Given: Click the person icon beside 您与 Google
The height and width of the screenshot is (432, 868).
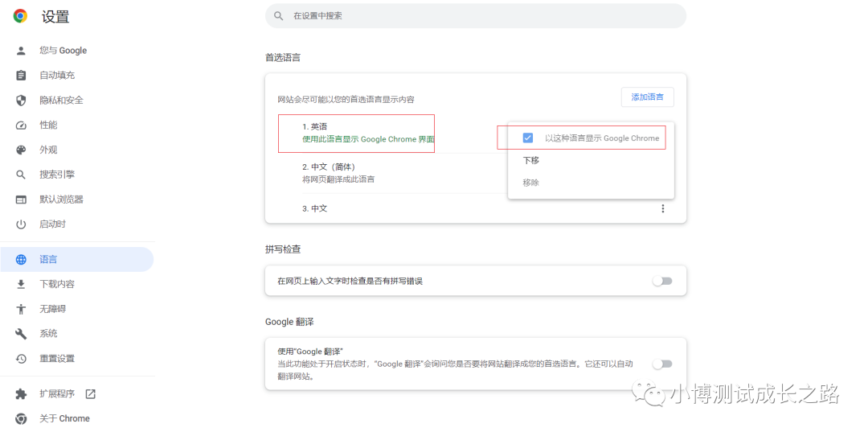Looking at the screenshot, I should click(21, 51).
